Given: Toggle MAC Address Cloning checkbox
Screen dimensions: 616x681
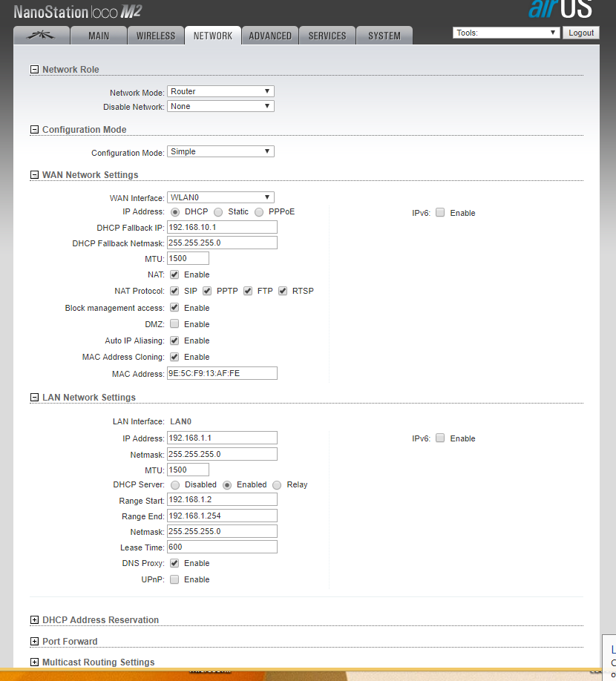Looking at the screenshot, I should pos(174,357).
